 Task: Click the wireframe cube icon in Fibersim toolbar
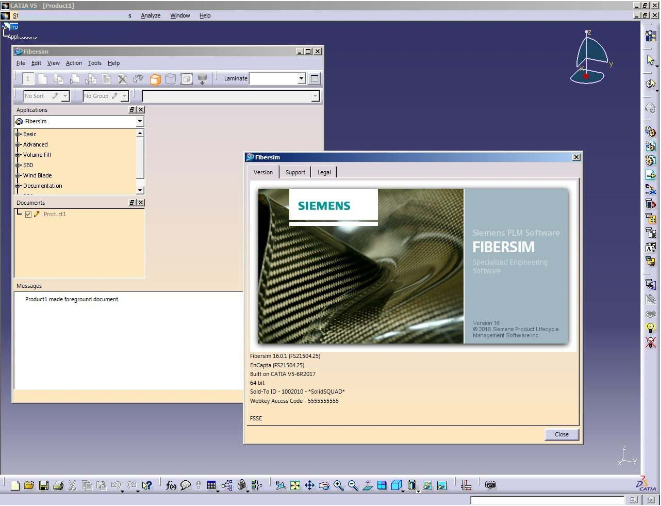pyautogui.click(x=171, y=79)
